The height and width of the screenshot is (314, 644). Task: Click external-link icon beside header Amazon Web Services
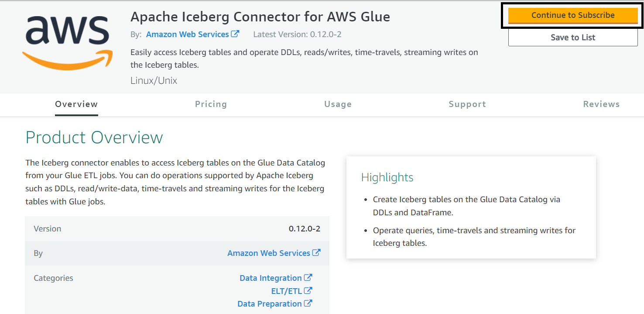tap(235, 34)
